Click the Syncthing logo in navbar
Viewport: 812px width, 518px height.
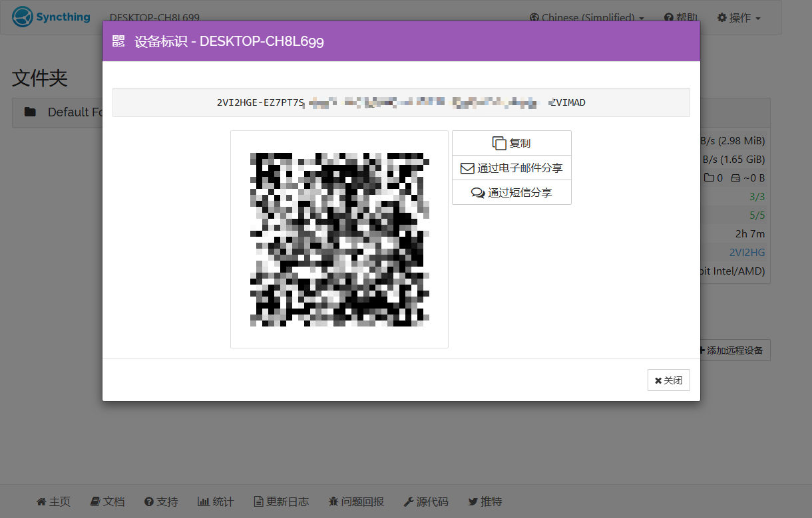click(51, 17)
